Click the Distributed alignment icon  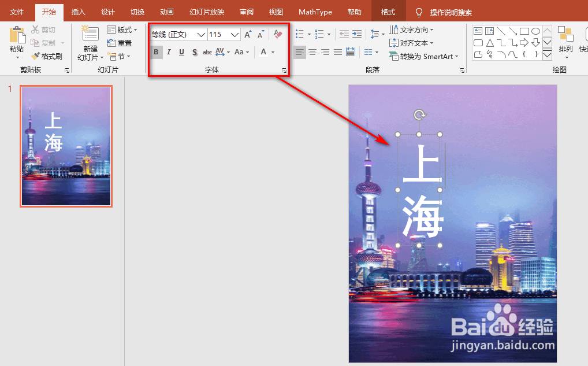[x=350, y=52]
